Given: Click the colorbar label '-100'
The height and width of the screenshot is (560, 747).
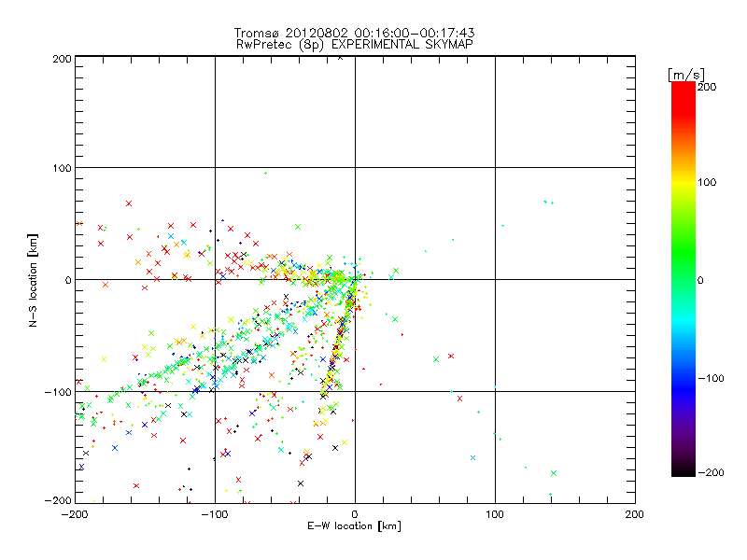Looking at the screenshot, I should point(711,379).
